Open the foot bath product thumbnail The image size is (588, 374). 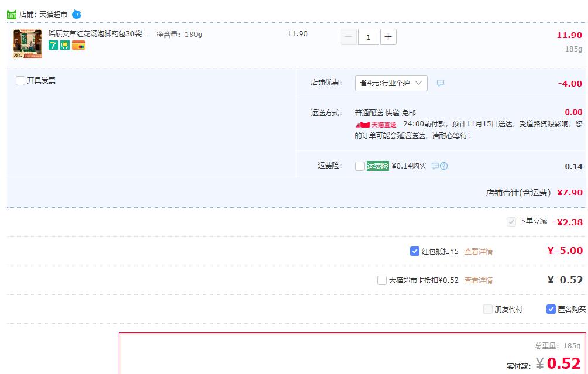[27, 43]
